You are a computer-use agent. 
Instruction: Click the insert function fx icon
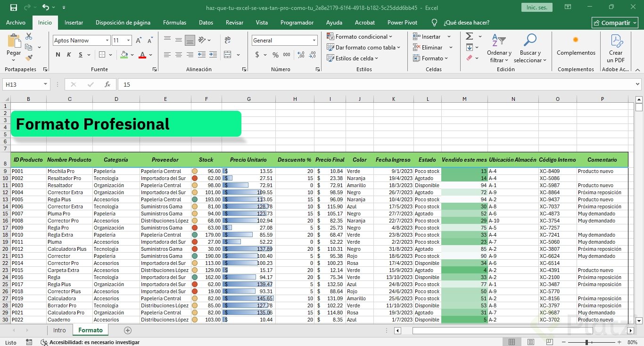(107, 84)
